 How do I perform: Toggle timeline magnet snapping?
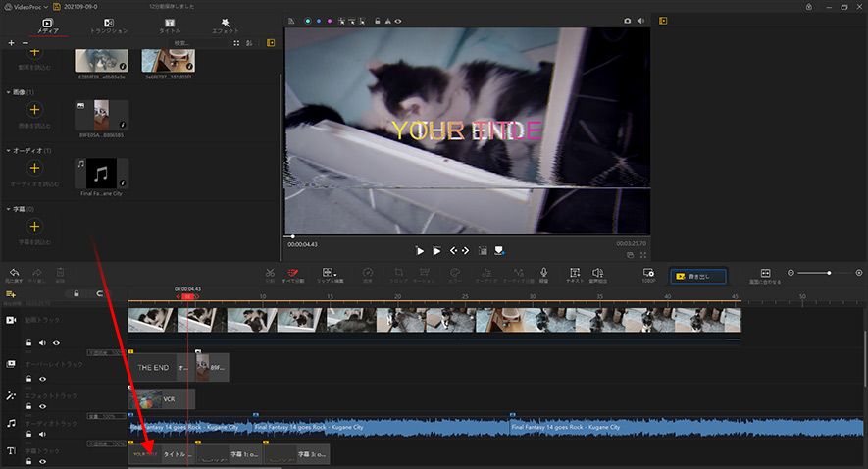pyautogui.click(x=100, y=293)
